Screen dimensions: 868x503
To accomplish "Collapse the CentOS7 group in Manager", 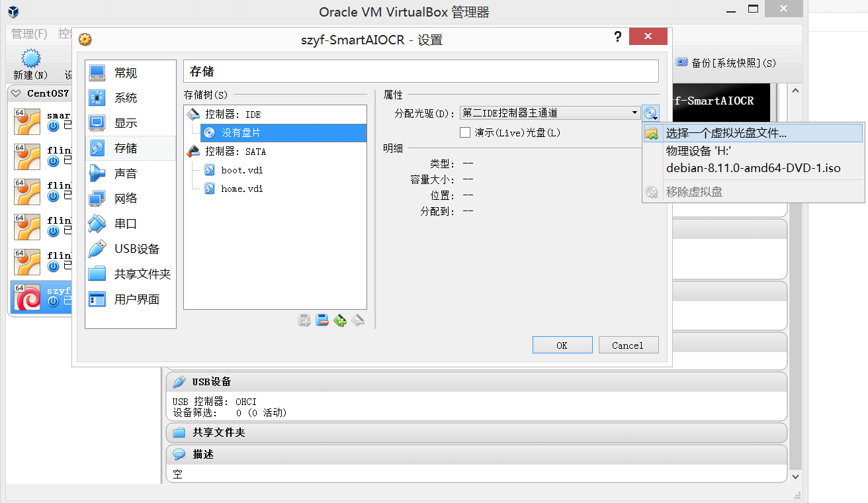I will point(16,93).
